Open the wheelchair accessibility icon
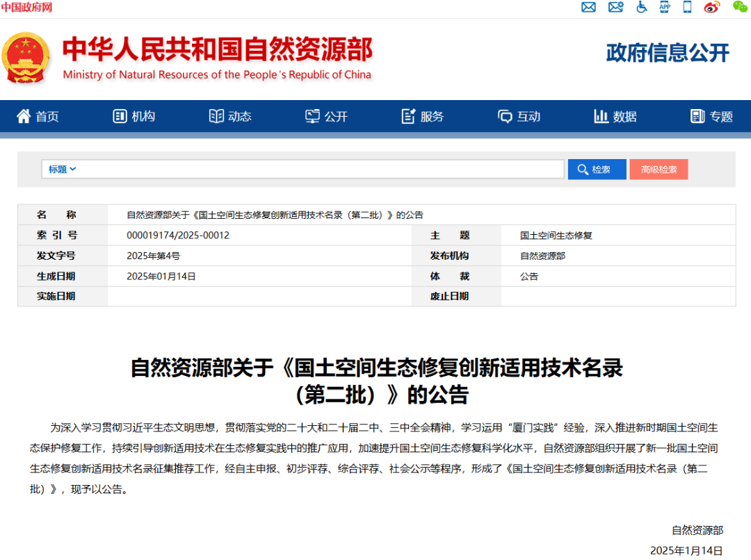 [x=641, y=8]
